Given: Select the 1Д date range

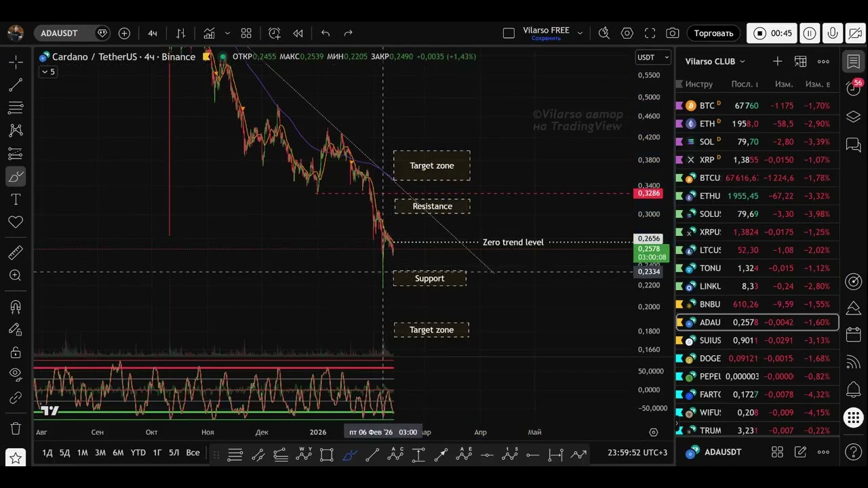Looking at the screenshot, I should tap(47, 453).
